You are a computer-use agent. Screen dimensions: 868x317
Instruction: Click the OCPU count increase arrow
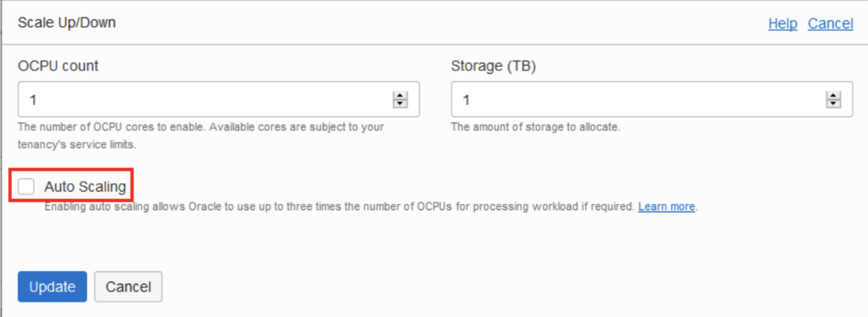tap(400, 95)
